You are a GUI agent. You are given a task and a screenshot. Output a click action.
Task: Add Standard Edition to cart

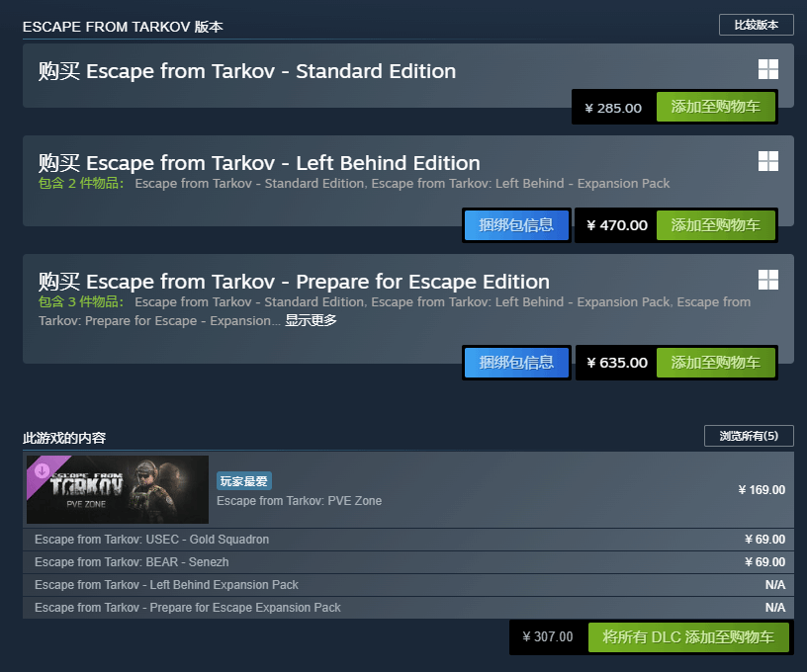point(715,108)
